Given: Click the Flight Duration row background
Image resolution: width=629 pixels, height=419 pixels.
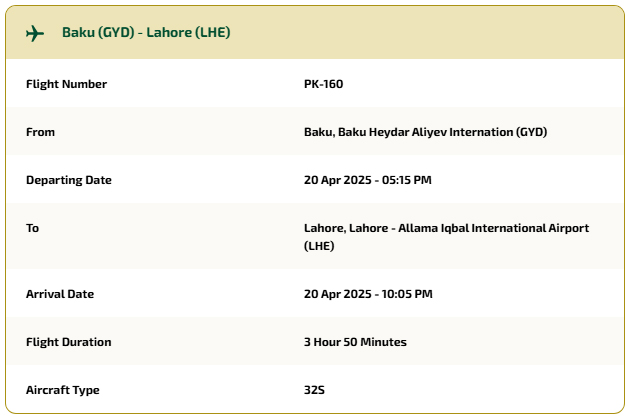Looking at the screenshot, I should 315,341.
